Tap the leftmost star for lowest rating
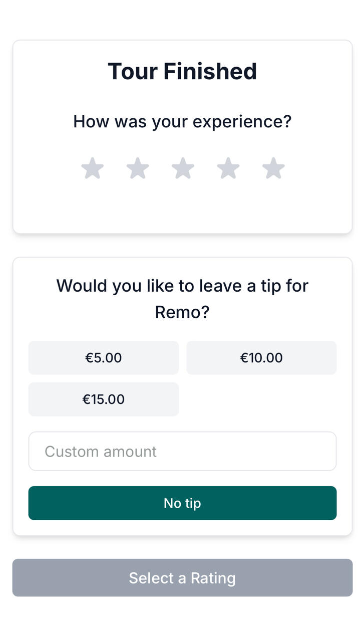The width and height of the screenshot is (364, 624). (93, 168)
